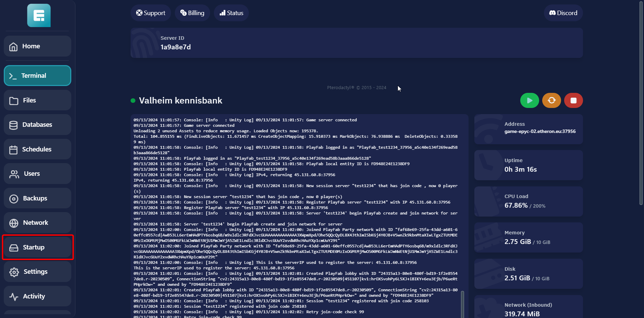Hit the red stop server button
The height and width of the screenshot is (318, 644).
[573, 100]
